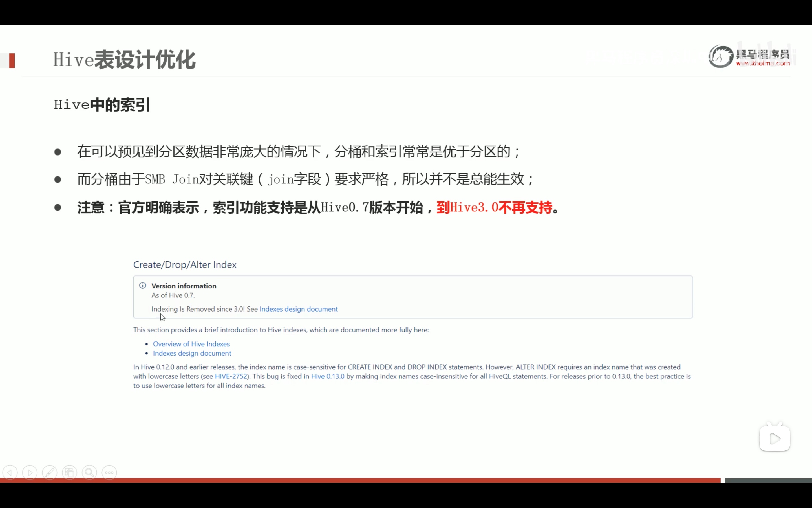Click the subtitle Hive中的索引
The image size is (812, 508).
pyautogui.click(x=102, y=105)
